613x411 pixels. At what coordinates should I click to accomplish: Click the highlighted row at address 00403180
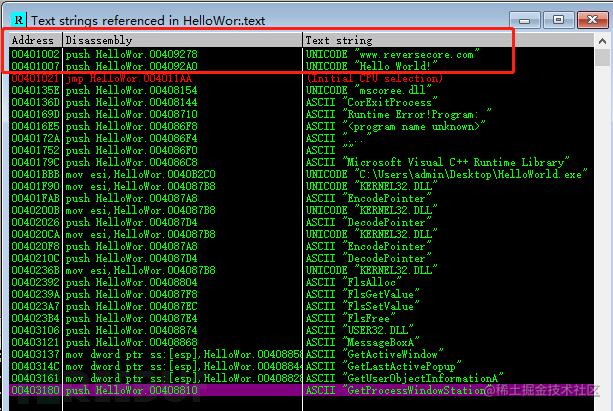point(301,390)
